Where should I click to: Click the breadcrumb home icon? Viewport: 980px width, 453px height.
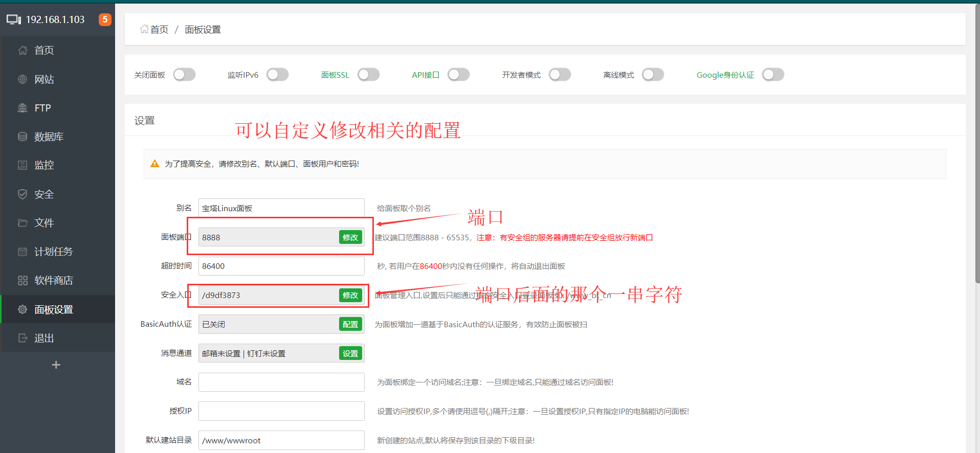144,29
